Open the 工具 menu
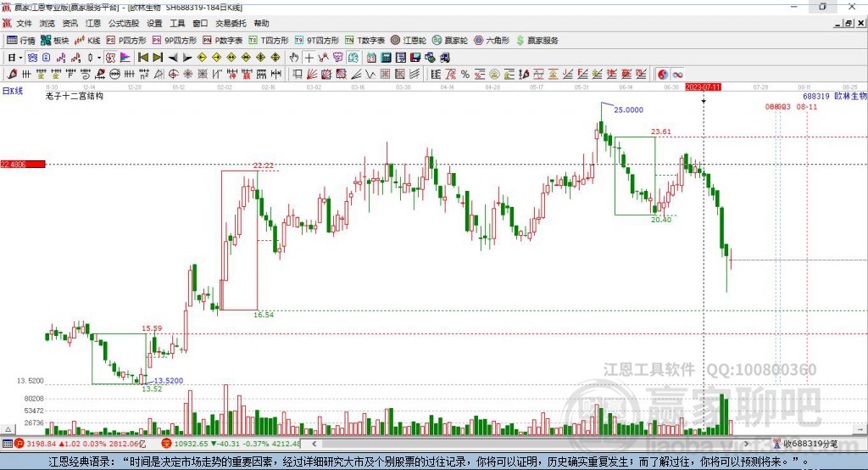Viewport: 868px width, 470px height. point(177,23)
